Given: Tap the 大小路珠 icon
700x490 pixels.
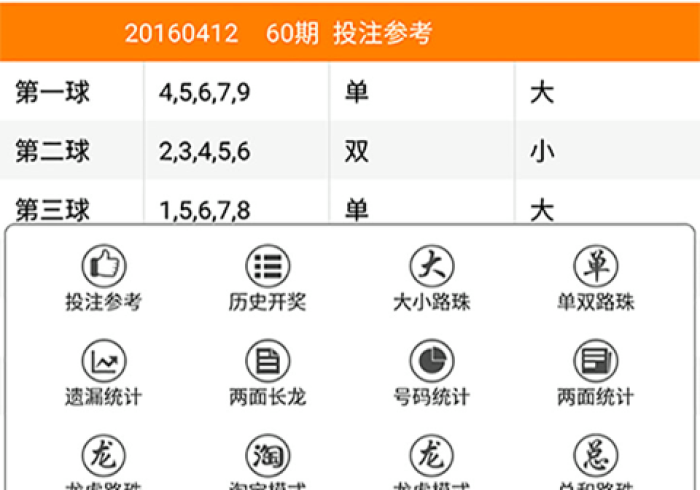Looking at the screenshot, I should [x=431, y=266].
